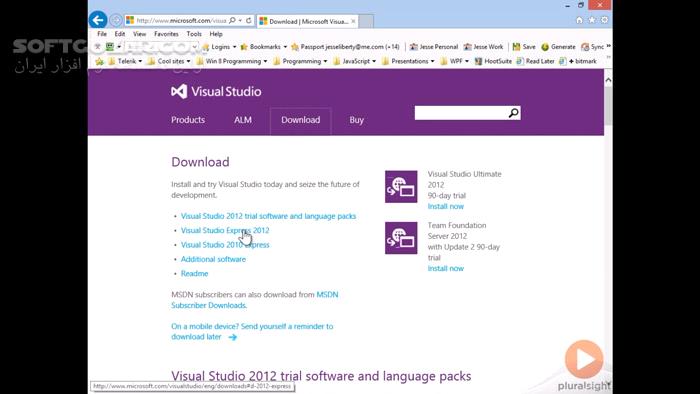Image resolution: width=700 pixels, height=394 pixels.
Task: Click the vertical scrollbar thumb
Action: pos(608,105)
